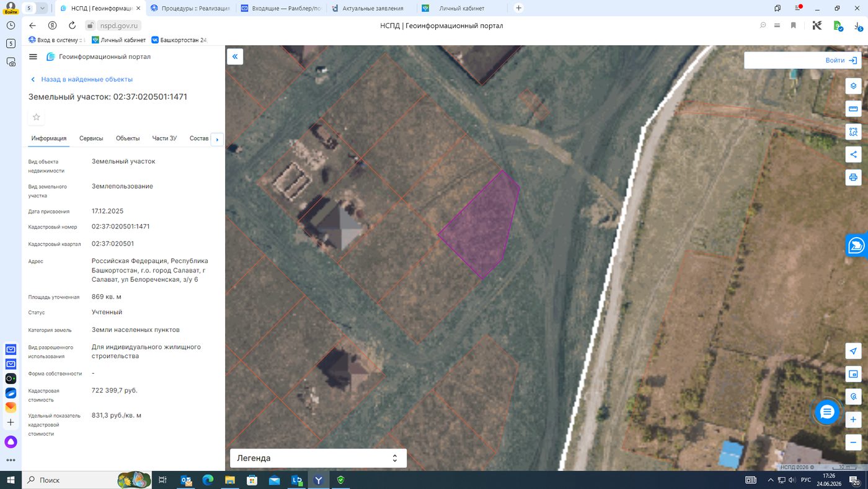This screenshot has width=868, height=489.
Task: Open the 'Башкортостан 24' bookmark
Action: 179,40
